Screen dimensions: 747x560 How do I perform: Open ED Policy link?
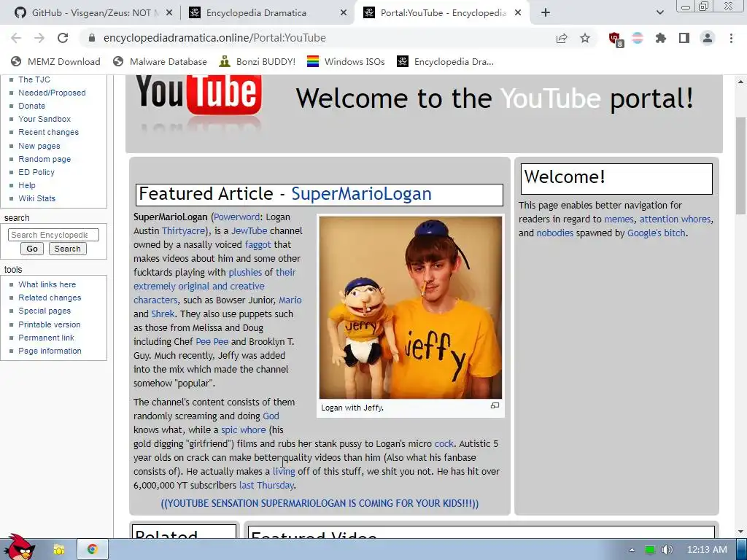coord(36,172)
